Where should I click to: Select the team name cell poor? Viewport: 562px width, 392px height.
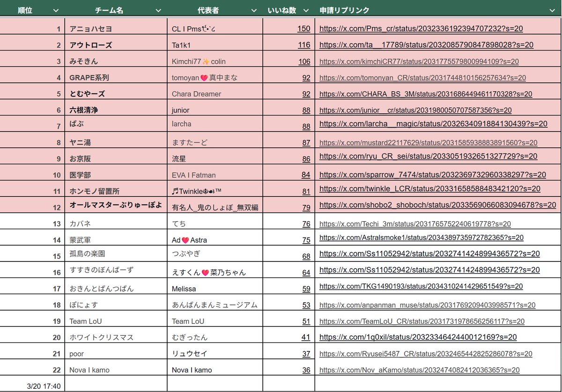pos(116,351)
